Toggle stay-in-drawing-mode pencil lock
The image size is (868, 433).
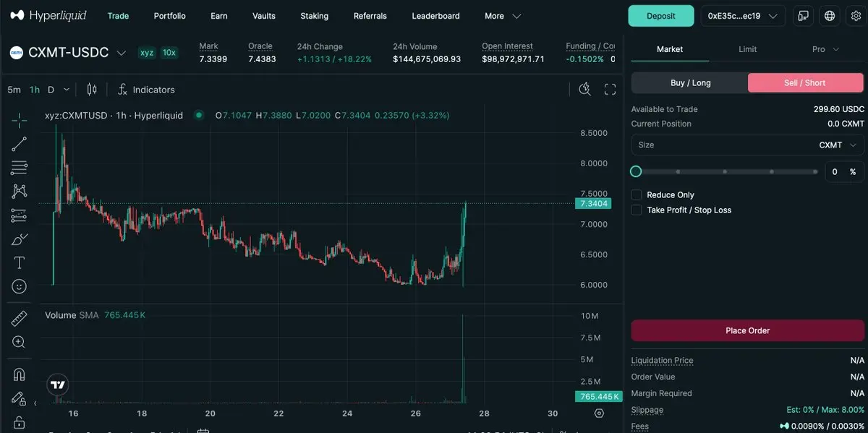[20, 398]
